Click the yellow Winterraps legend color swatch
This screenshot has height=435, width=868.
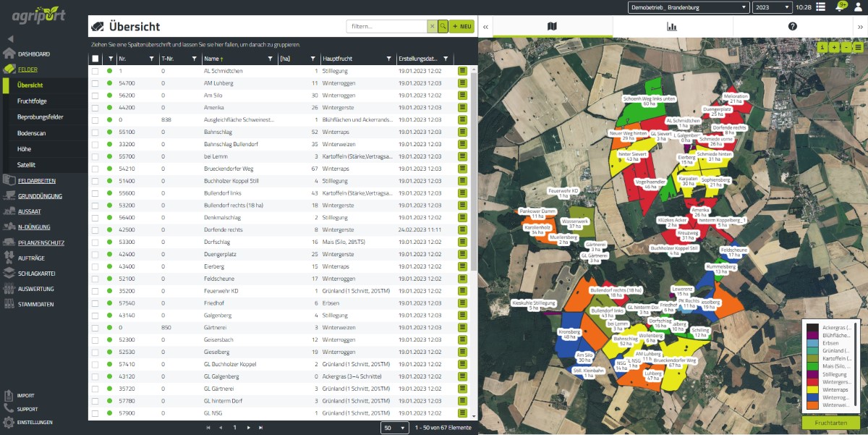pos(813,388)
